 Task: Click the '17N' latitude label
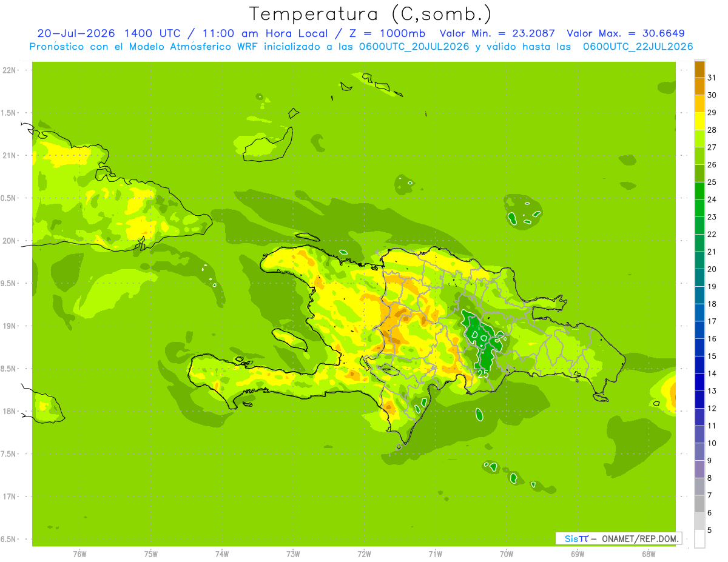(x=9, y=497)
